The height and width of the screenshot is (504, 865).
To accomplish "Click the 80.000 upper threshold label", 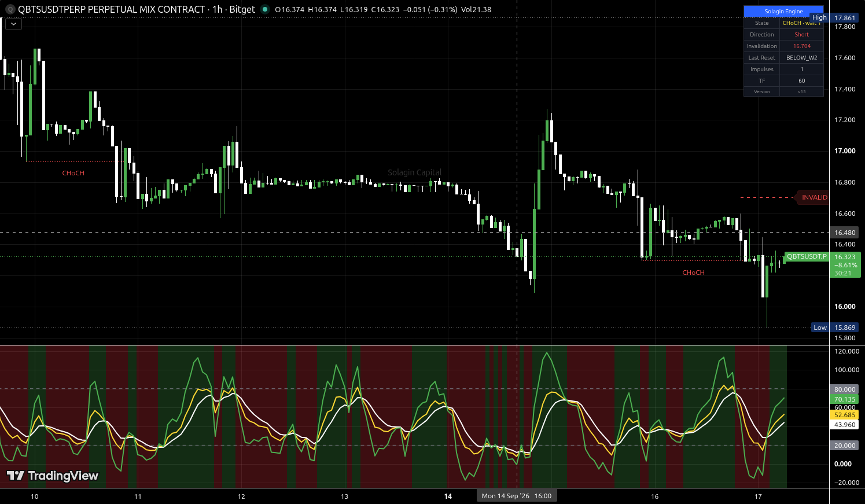I will (x=845, y=389).
